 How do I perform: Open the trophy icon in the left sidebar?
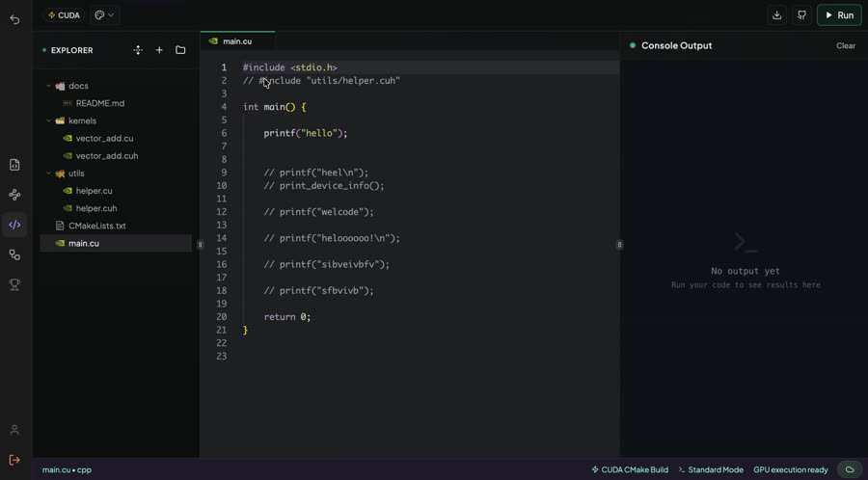[x=14, y=284]
